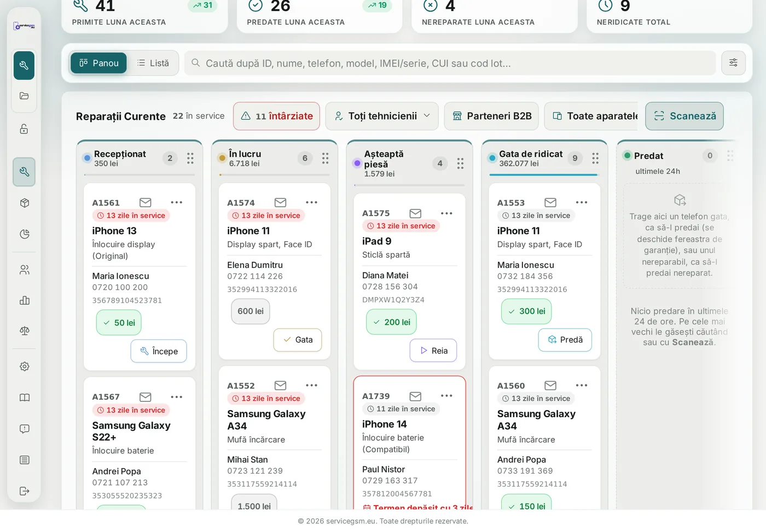
Task: Open the filter sliders button beside search
Action: [x=733, y=63]
